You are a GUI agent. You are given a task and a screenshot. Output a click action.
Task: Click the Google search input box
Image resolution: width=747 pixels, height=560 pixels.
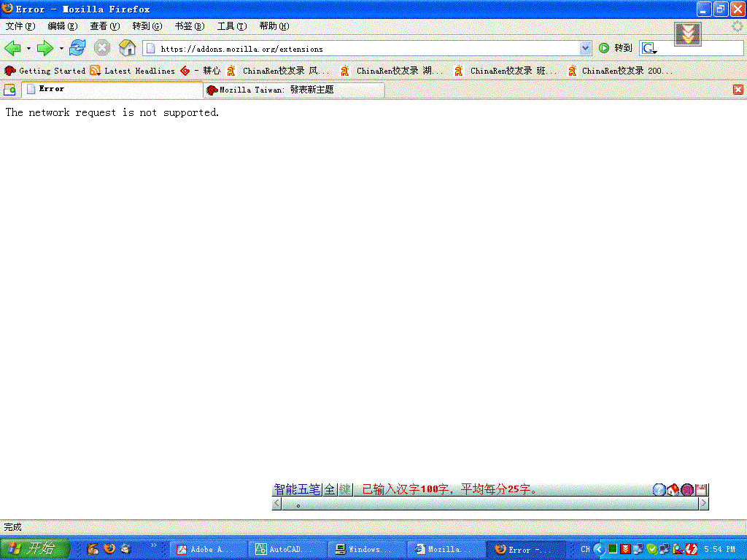[x=700, y=48]
